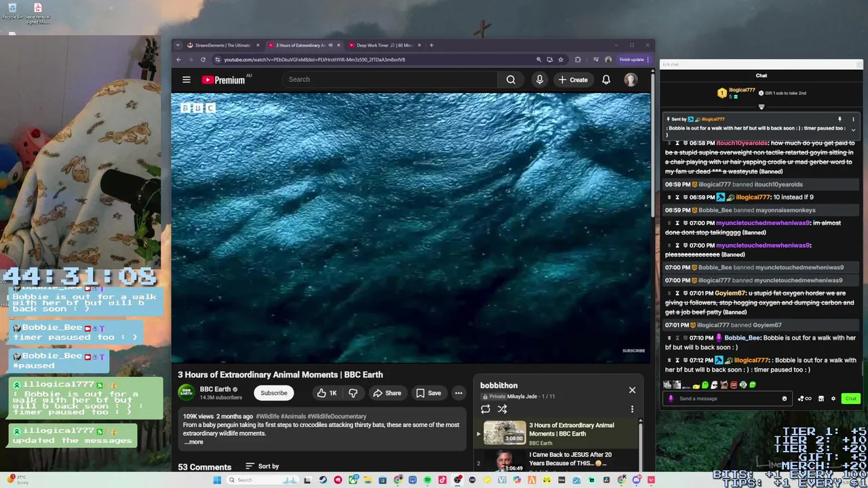Like the BBC Earth video

pyautogui.click(x=326, y=393)
